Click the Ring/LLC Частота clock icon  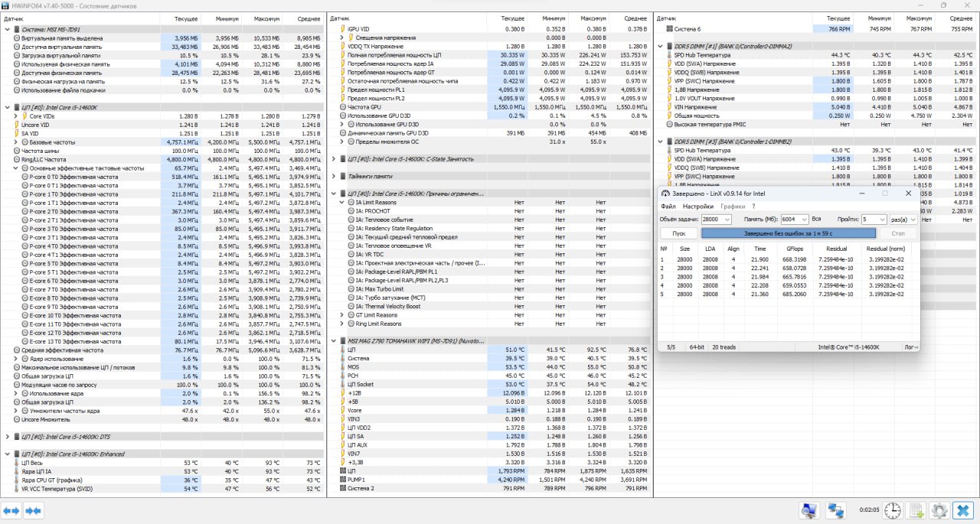click(x=16, y=160)
